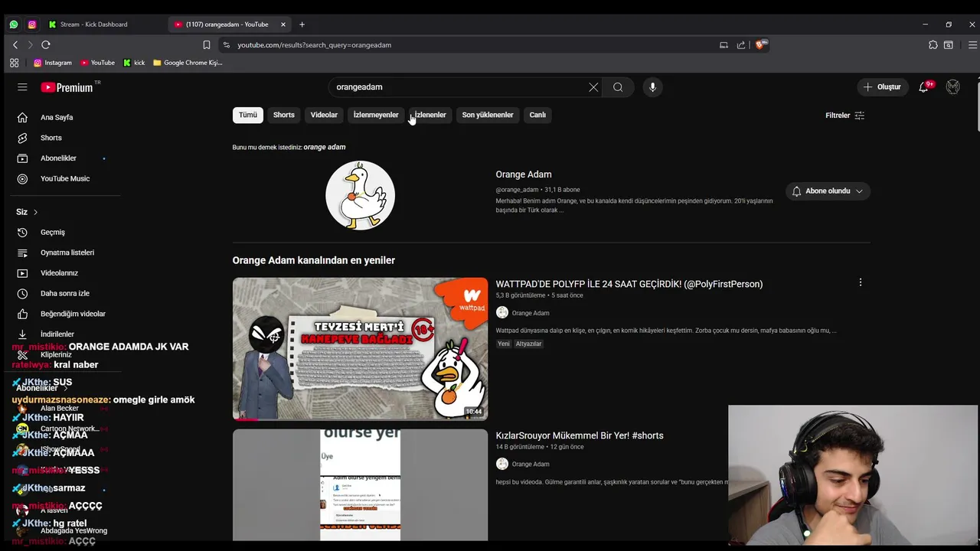Switch to the pinned WhatsApp tab
This screenshot has width=980, height=551.
pyautogui.click(x=14, y=24)
